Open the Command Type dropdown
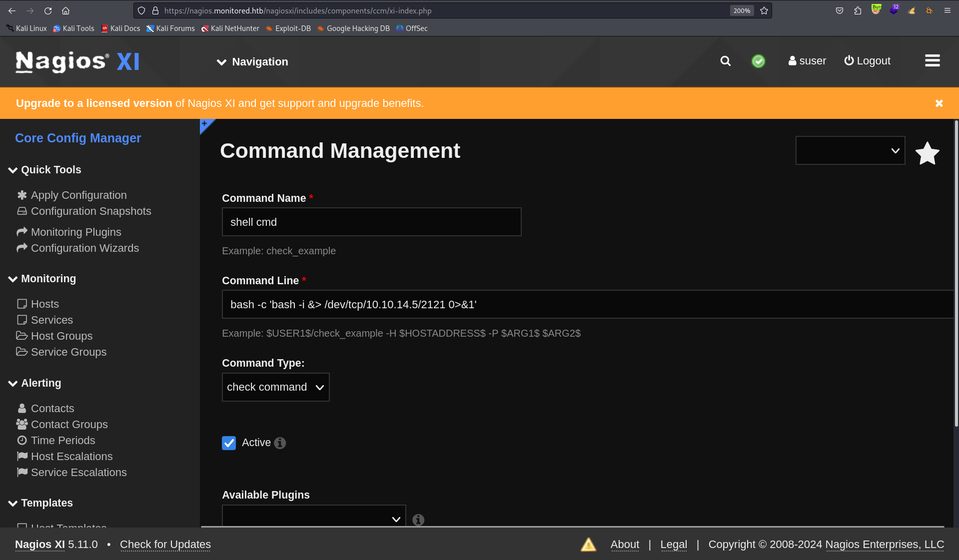The height and width of the screenshot is (560, 959). point(276,387)
